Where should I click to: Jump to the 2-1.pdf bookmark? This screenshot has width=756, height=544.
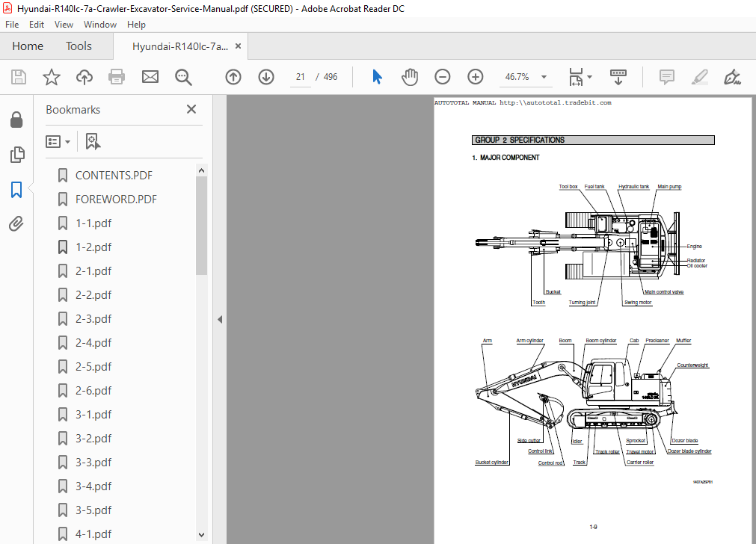(93, 271)
